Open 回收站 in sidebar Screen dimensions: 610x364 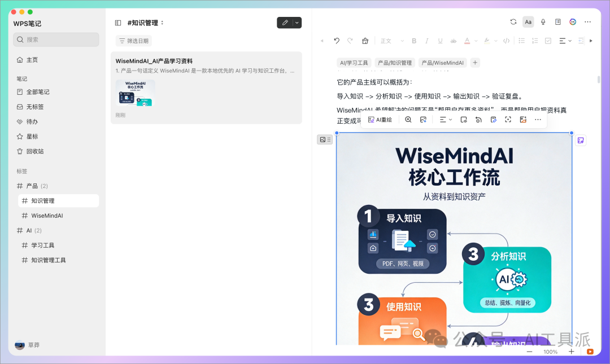[35, 151]
